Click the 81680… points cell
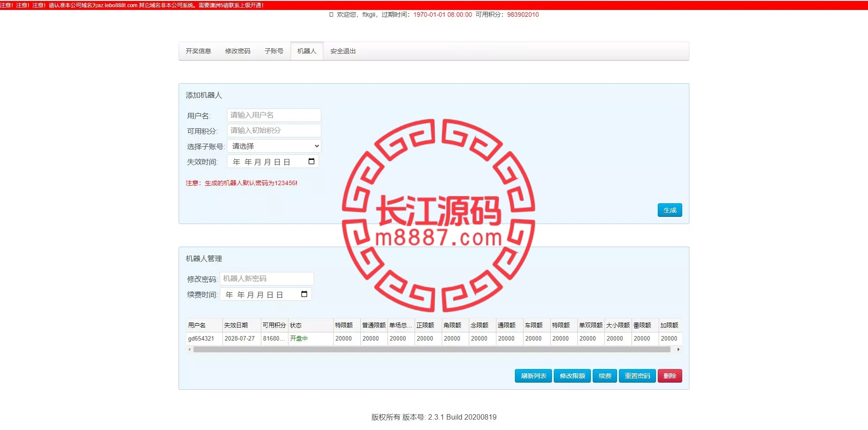This screenshot has height=430, width=868. pos(274,338)
